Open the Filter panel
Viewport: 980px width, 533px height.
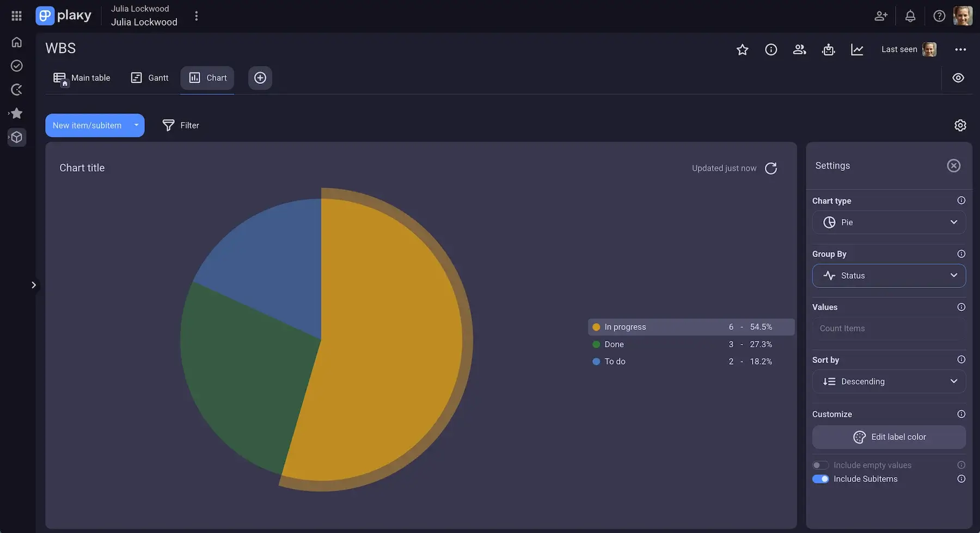click(181, 125)
